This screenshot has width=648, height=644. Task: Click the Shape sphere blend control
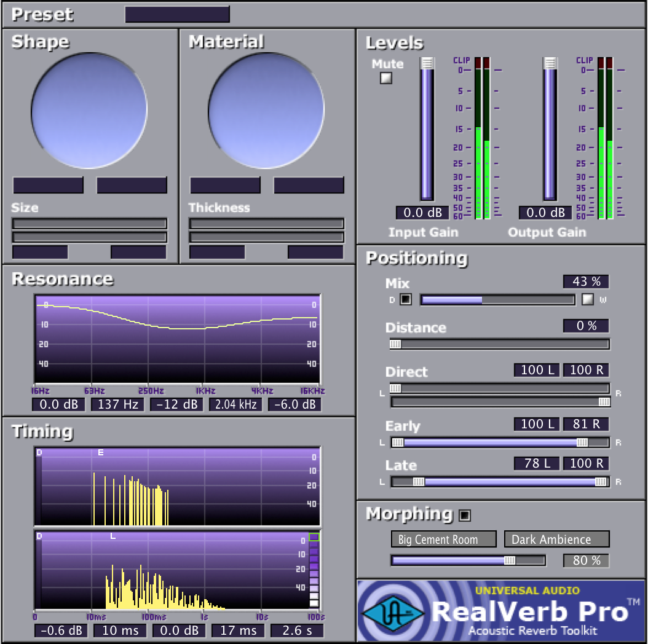(x=89, y=110)
